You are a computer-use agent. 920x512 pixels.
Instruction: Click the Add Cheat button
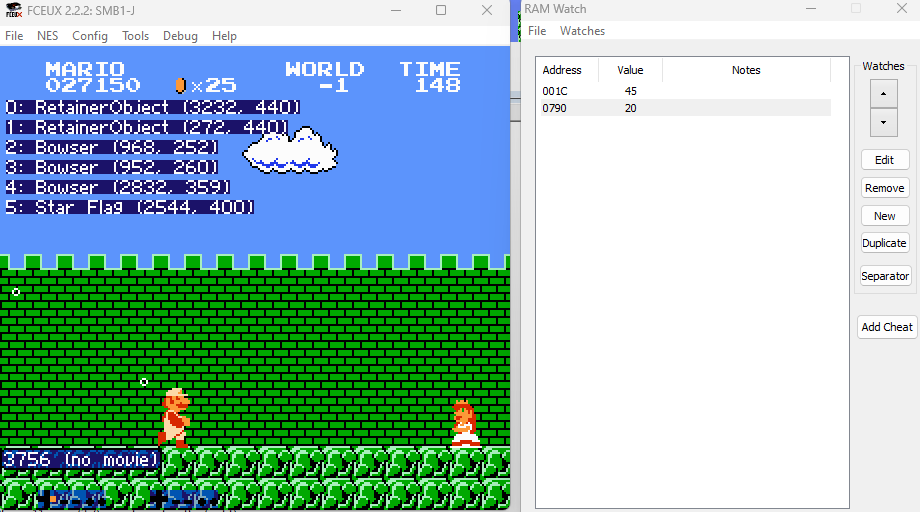[x=886, y=327]
